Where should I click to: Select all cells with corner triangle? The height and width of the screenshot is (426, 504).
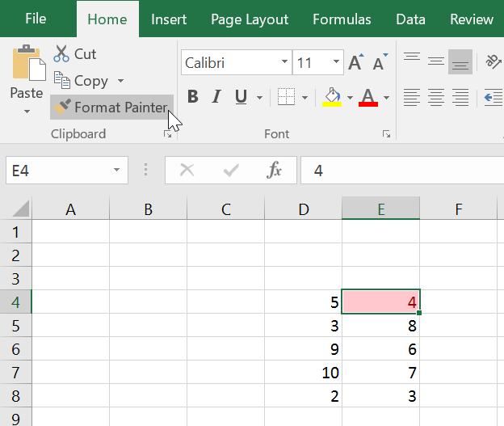[x=21, y=209]
